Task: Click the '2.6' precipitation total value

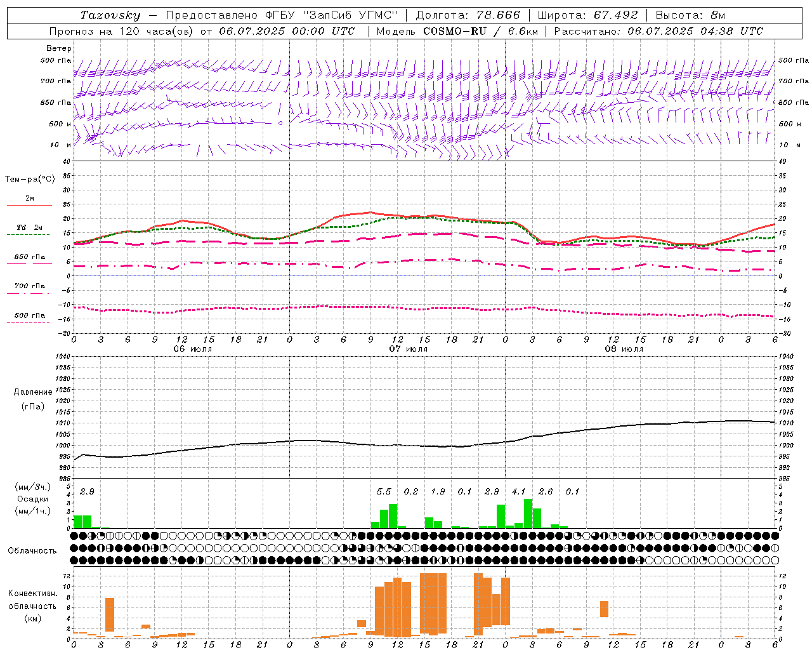Action: click(546, 492)
